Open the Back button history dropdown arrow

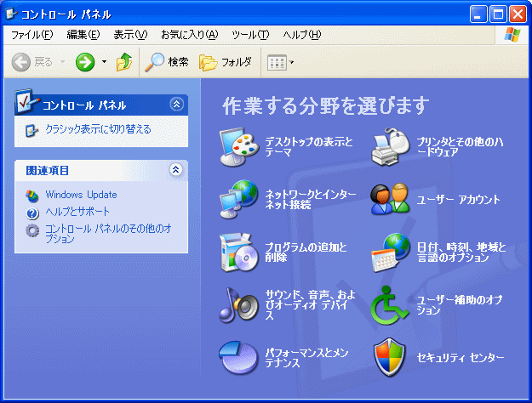point(62,62)
